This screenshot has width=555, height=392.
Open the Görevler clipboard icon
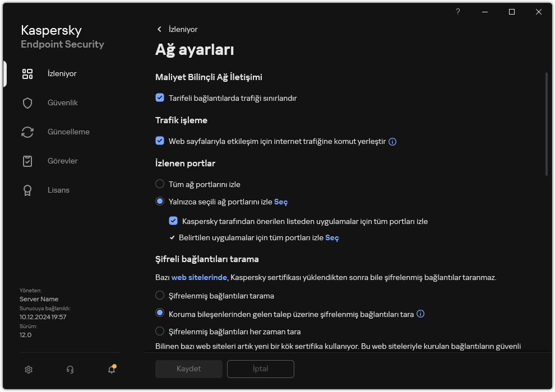[x=27, y=161]
